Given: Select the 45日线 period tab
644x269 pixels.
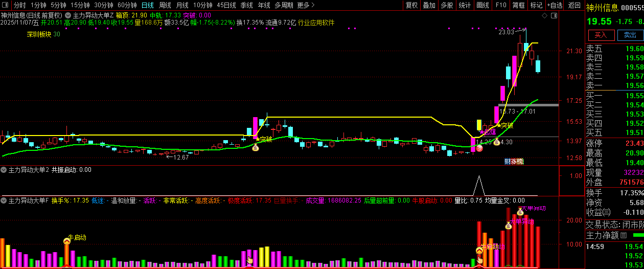Looking at the screenshot, I should (x=226, y=5).
